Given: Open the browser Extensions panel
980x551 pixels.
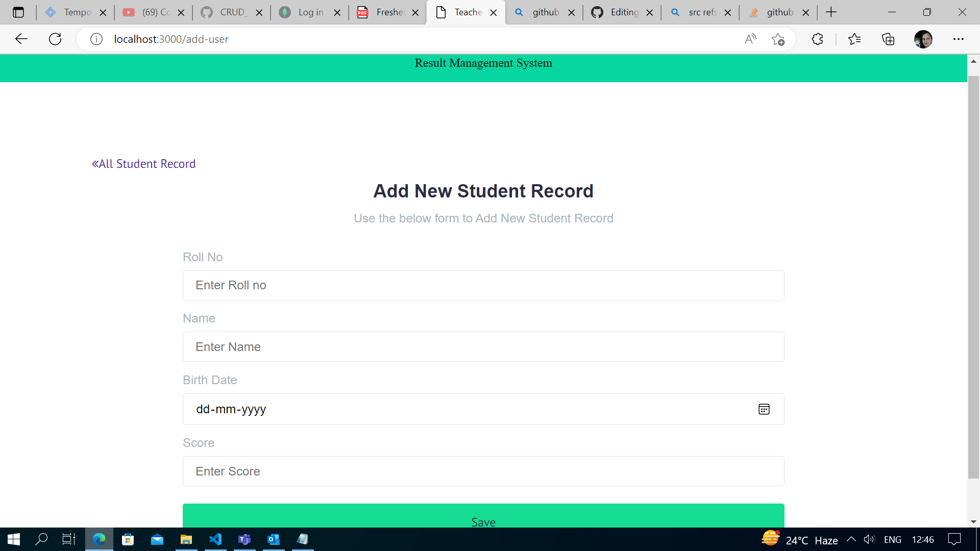Looking at the screenshot, I should click(x=817, y=39).
